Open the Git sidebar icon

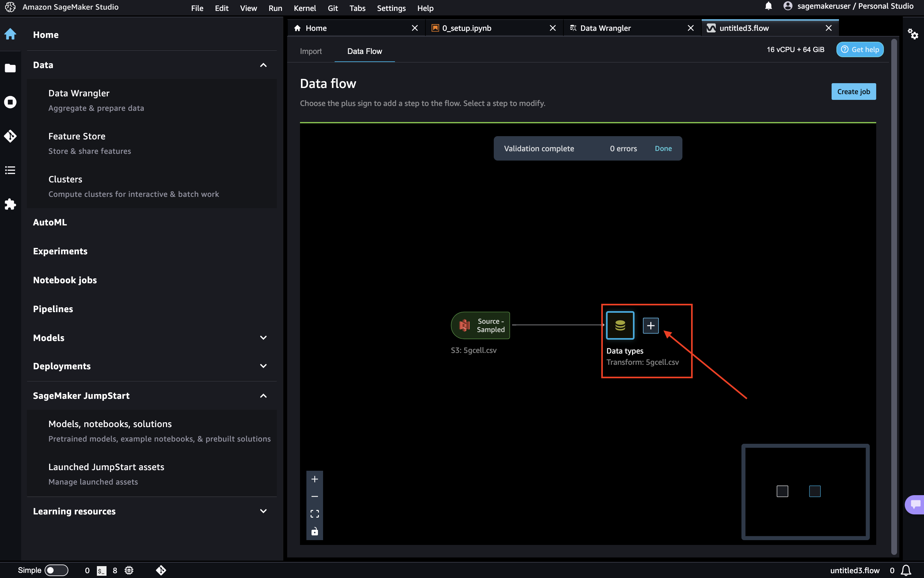10,136
